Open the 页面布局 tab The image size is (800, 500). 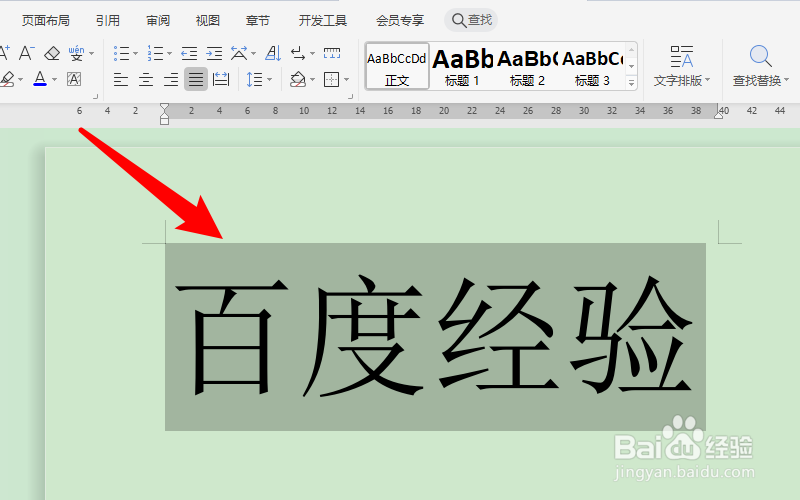pos(45,20)
